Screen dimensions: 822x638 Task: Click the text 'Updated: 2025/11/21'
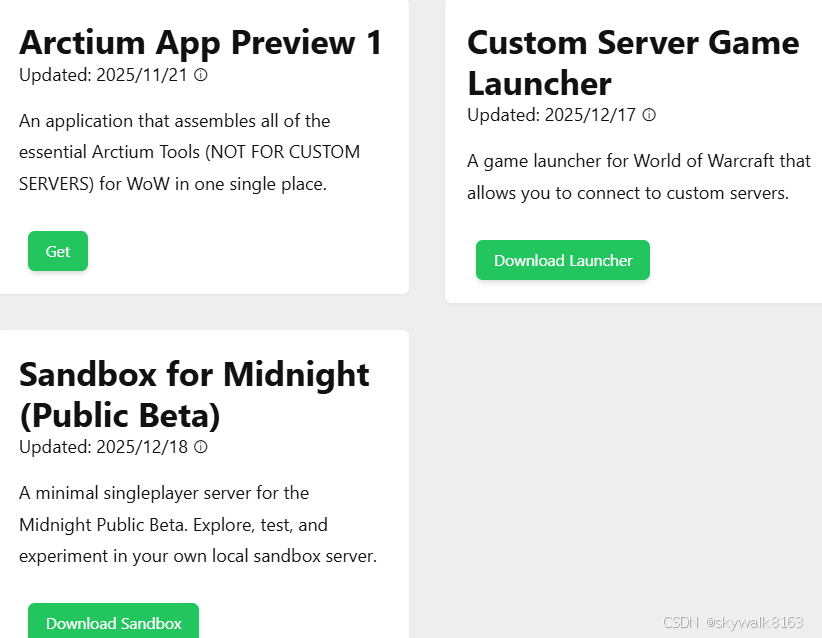[x=103, y=75]
